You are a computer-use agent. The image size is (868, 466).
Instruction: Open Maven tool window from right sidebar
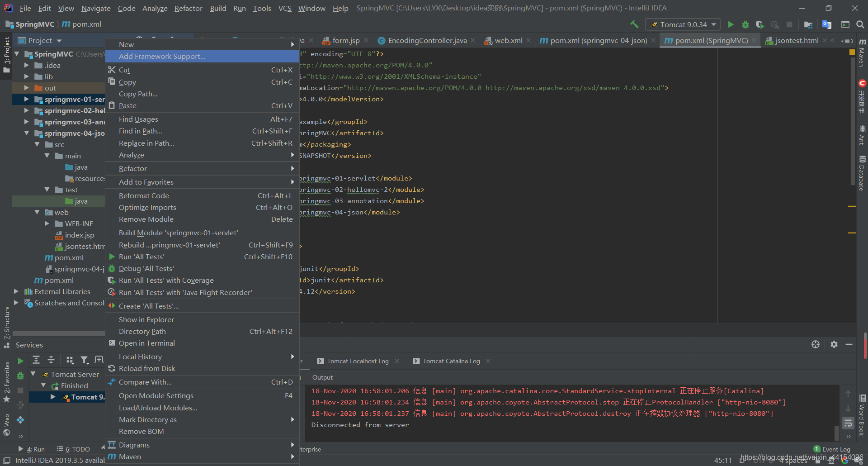[862, 52]
